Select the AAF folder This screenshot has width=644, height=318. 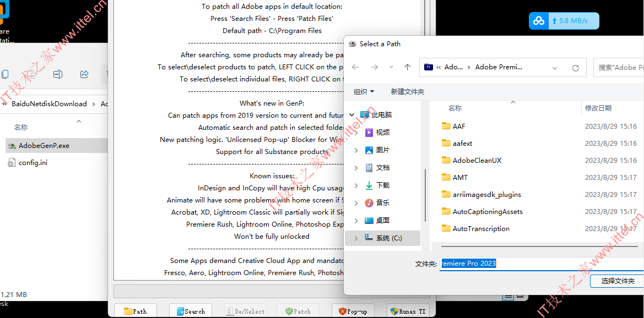459,126
